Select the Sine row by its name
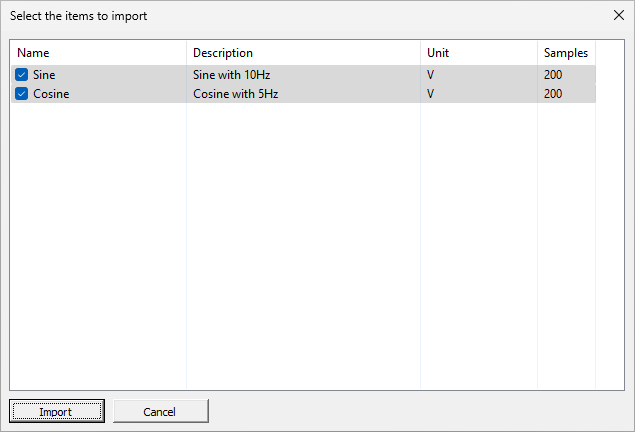 point(44,75)
